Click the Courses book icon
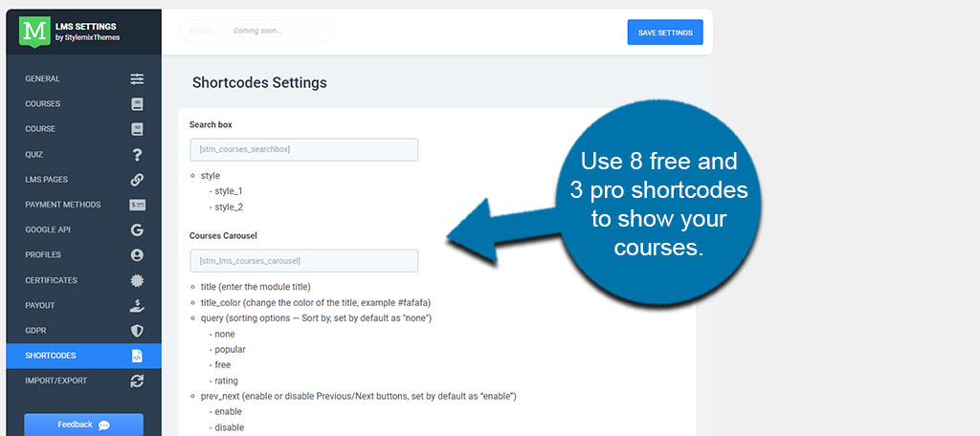980x436 pixels. tap(137, 104)
